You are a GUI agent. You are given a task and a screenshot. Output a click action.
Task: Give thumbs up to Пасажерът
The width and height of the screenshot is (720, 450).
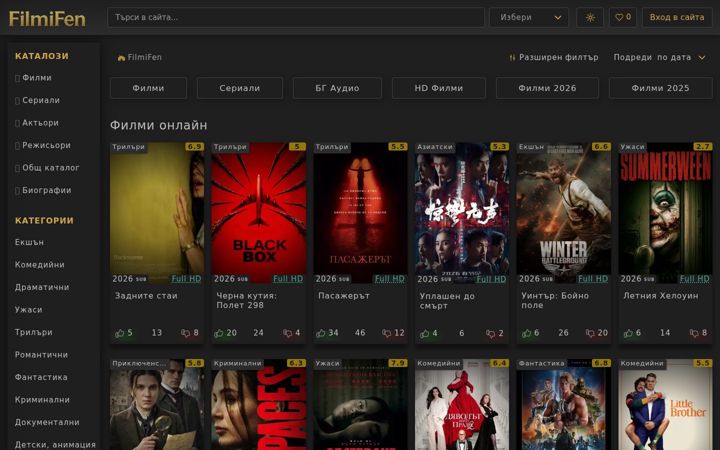[x=321, y=333]
